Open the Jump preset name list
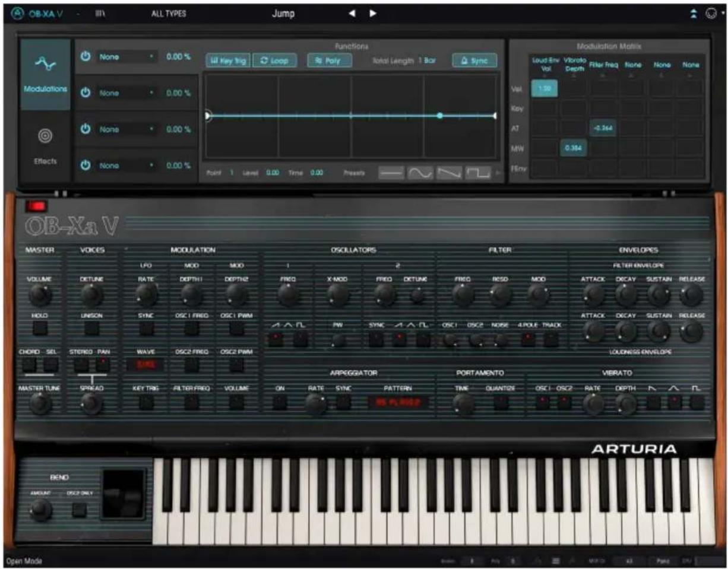728x569 pixels. pos(283,14)
